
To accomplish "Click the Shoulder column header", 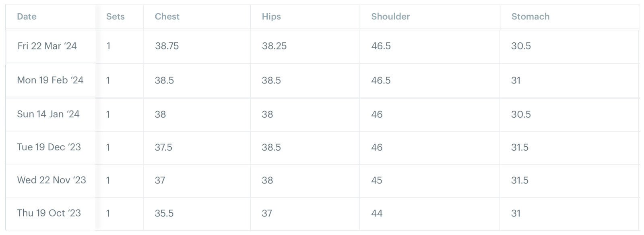I will click(390, 17).
